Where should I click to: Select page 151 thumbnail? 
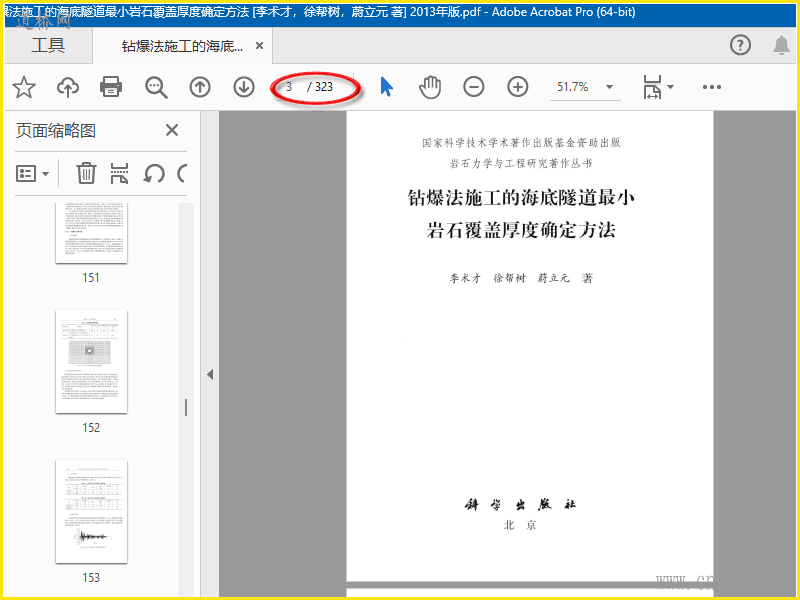pos(91,233)
